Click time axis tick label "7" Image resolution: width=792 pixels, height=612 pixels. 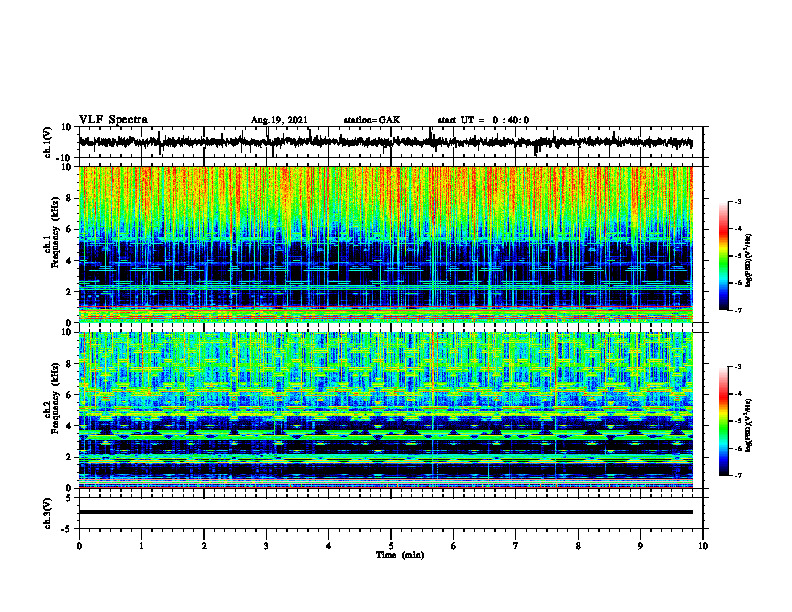click(516, 546)
